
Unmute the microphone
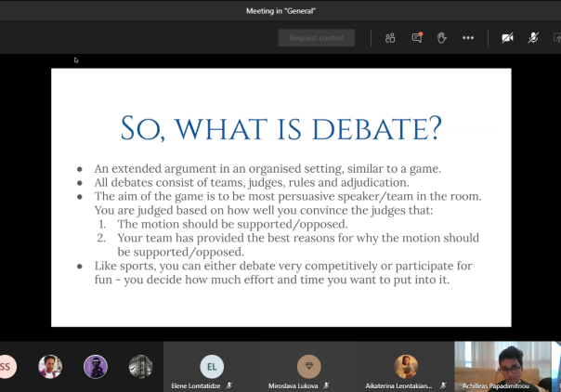(533, 38)
